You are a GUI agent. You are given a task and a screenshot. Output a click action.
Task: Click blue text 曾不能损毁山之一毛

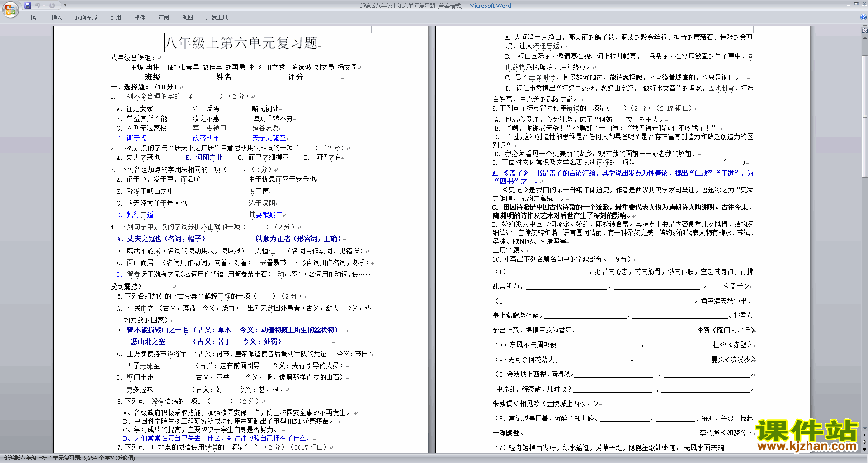click(x=157, y=330)
